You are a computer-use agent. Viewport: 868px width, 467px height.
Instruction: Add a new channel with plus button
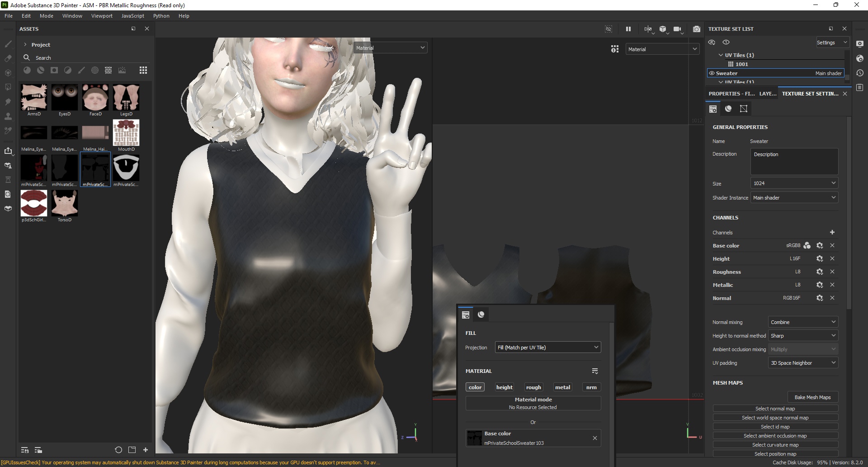pos(832,232)
